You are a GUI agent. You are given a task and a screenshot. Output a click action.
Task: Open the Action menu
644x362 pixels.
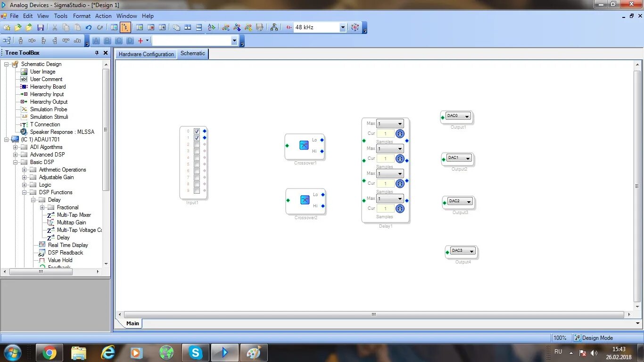pyautogui.click(x=103, y=16)
